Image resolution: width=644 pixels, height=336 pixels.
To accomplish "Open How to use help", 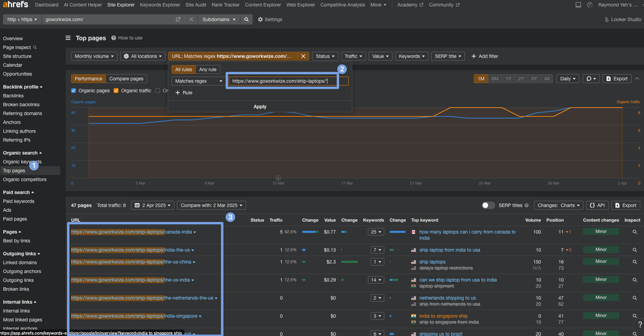I will [127, 38].
